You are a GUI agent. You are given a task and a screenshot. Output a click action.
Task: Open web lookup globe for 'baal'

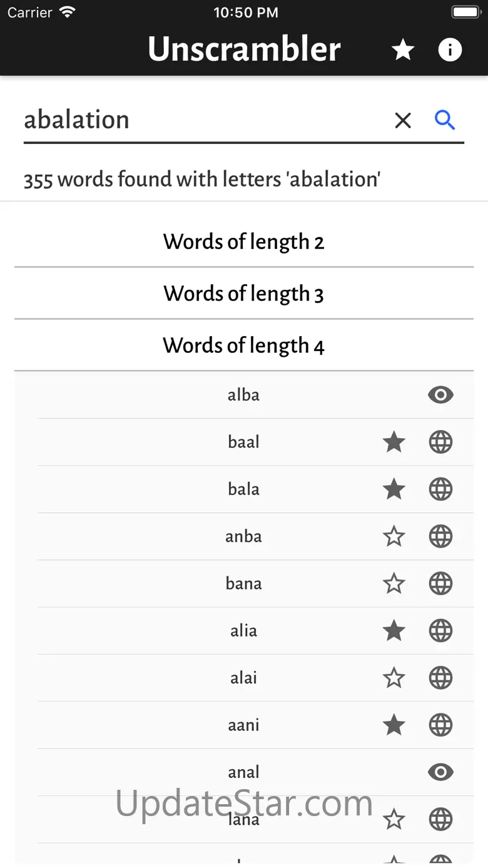tap(440, 442)
